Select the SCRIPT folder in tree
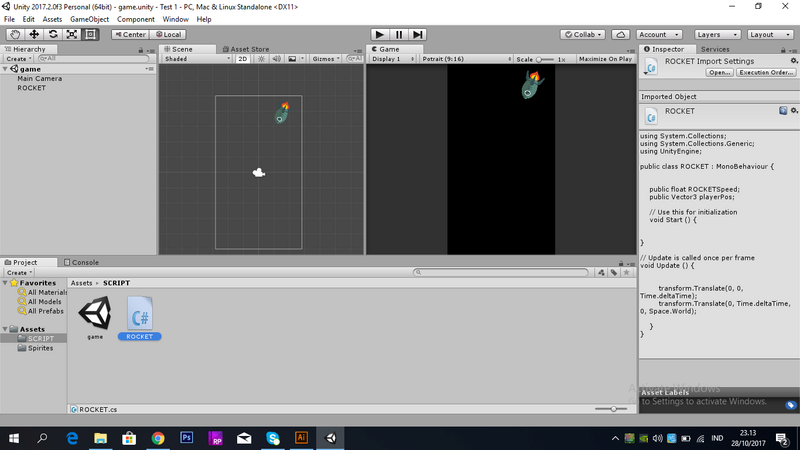Viewport: 800px width, 450px height. click(x=40, y=338)
